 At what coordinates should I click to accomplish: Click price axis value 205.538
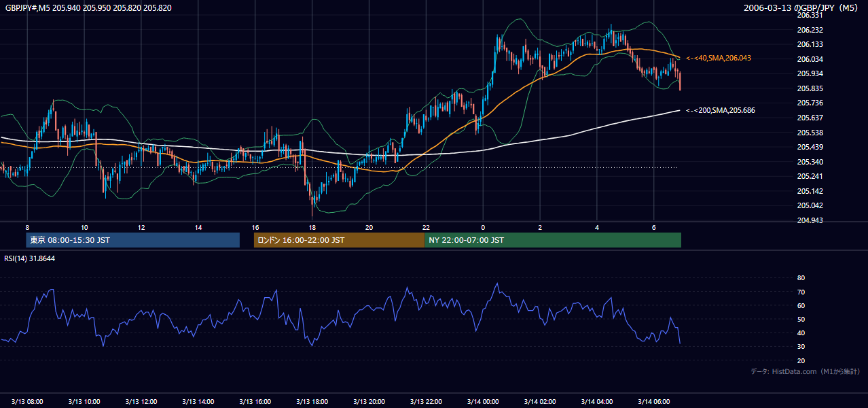pos(810,133)
